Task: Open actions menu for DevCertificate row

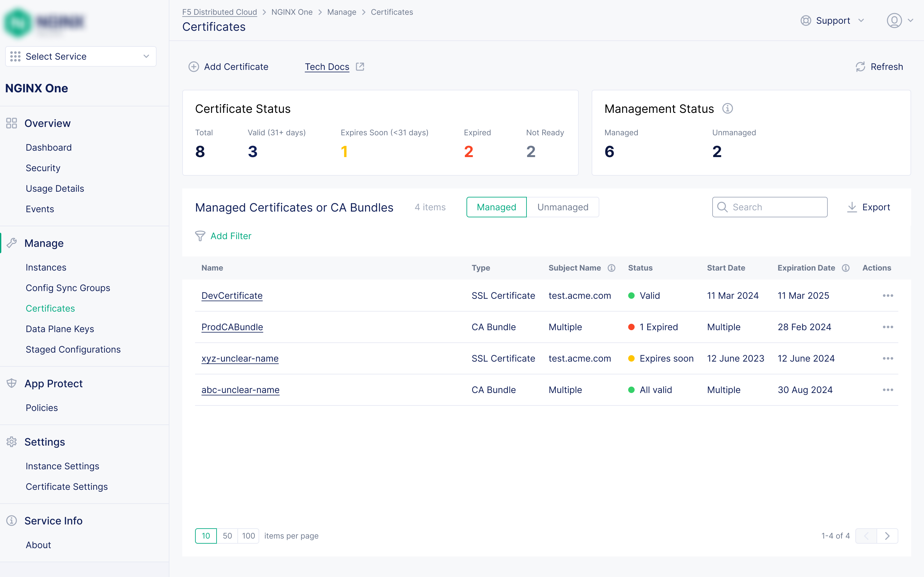Action: point(888,296)
